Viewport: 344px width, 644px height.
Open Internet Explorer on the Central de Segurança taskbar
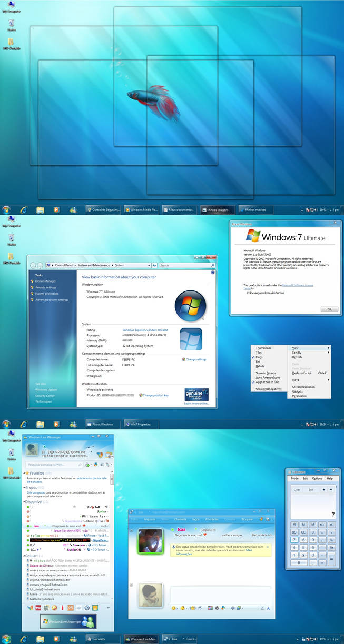coord(23,209)
